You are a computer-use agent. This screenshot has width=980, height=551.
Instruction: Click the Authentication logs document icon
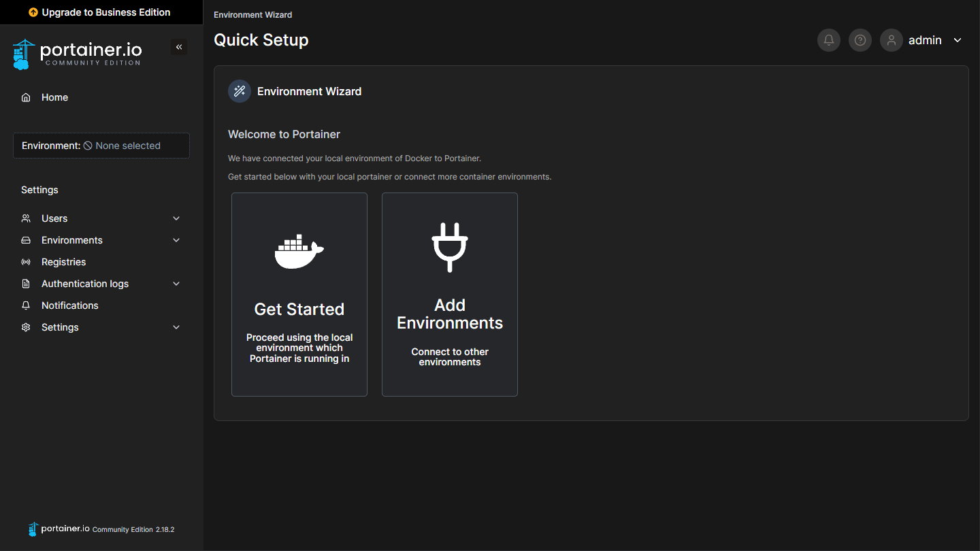click(x=26, y=284)
